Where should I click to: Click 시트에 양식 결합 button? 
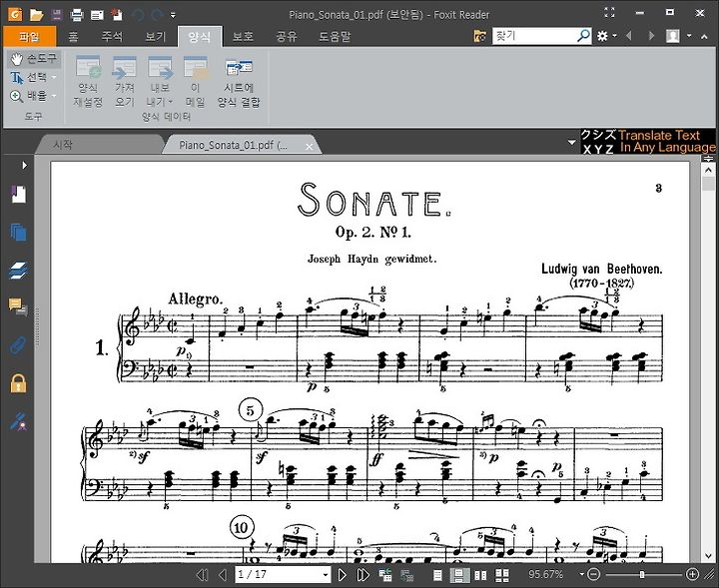pos(239,82)
